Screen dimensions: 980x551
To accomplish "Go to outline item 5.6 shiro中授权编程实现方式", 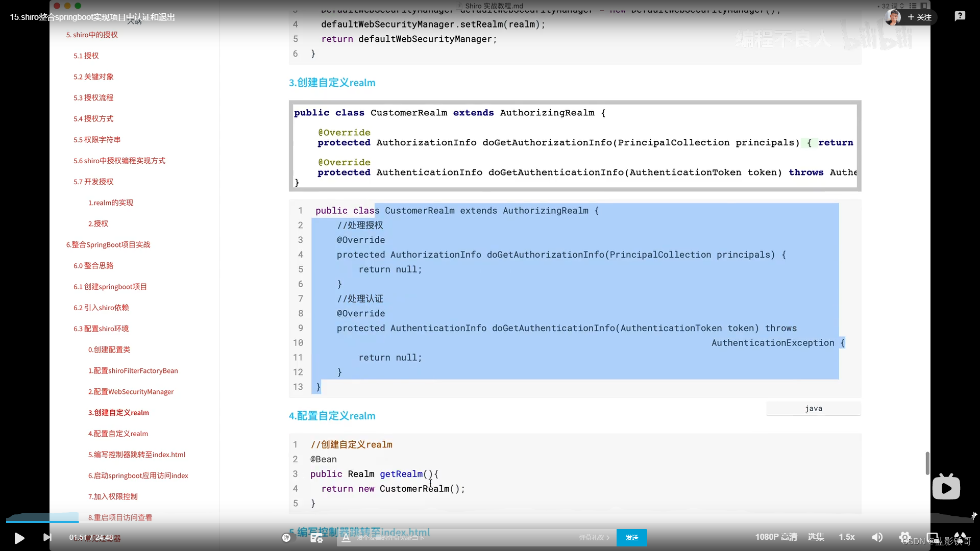I will click(119, 161).
